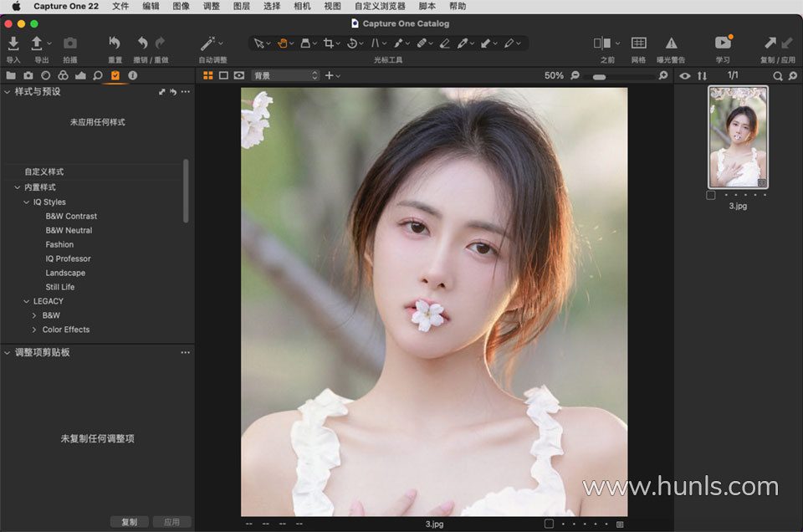Click the Import (导入) toolbar icon
Viewport: 803px width, 532px height.
(x=13, y=43)
